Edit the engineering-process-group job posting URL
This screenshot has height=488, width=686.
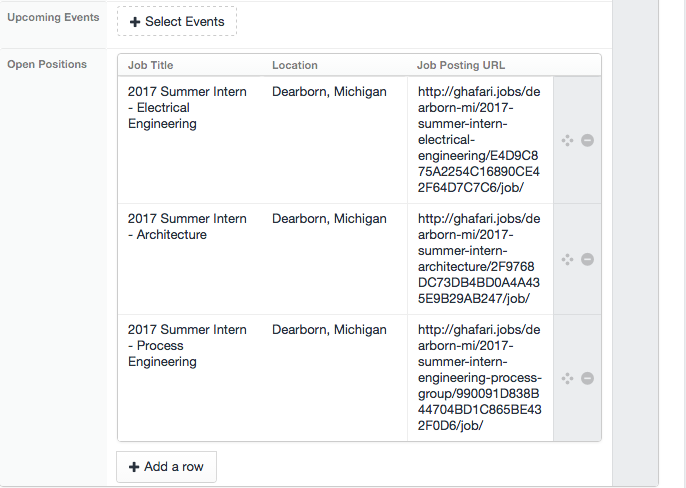[480, 378]
